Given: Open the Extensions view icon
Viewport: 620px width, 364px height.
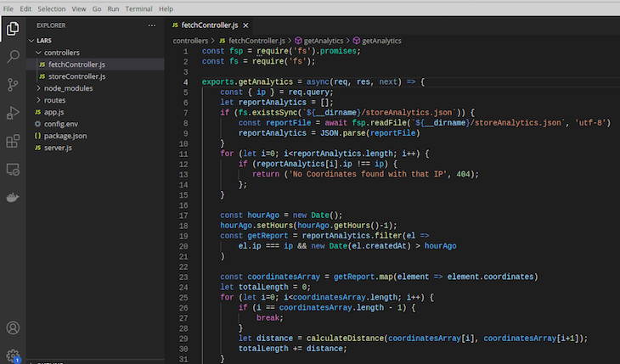Looking at the screenshot, I should 13,141.
